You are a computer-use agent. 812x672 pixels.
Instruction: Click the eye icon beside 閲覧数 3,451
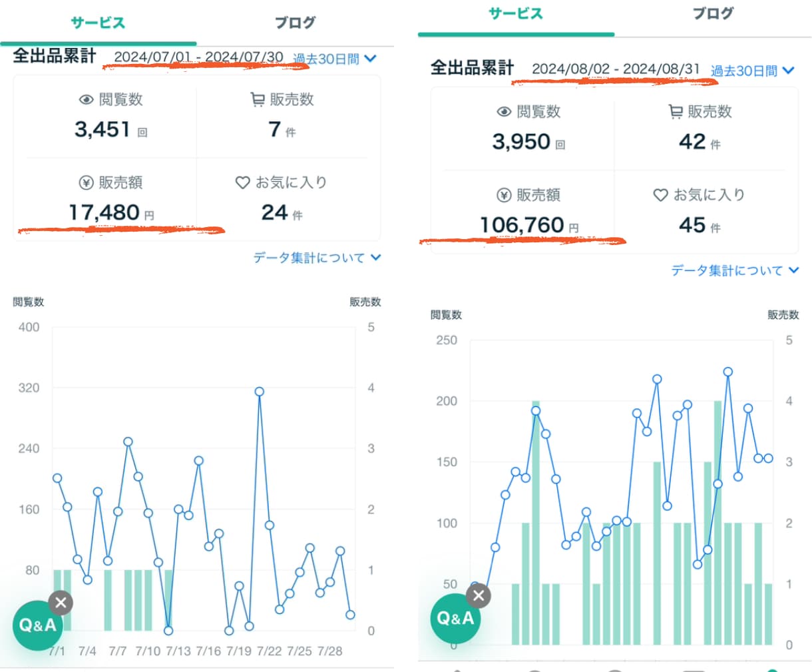[86, 100]
